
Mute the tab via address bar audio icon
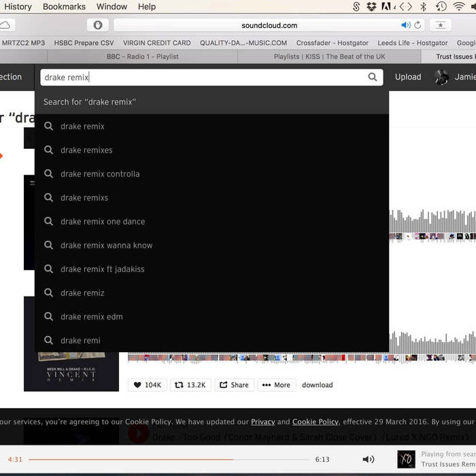pyautogui.click(x=406, y=25)
